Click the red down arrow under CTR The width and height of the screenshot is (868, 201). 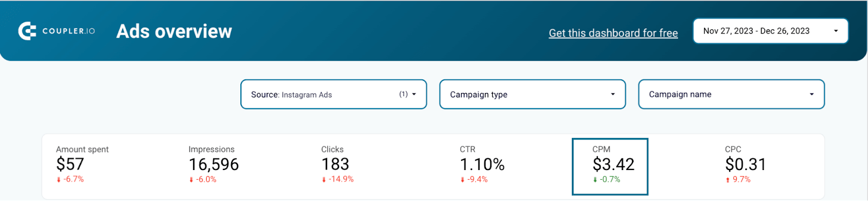point(463,180)
